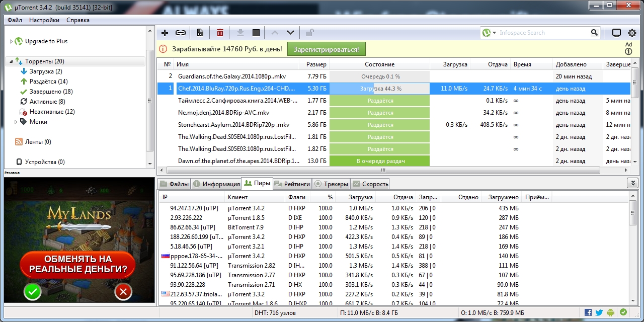This screenshot has width=644, height=322.
Task: Click the Start Torrent download-arrow icon
Action: pyautogui.click(x=240, y=33)
